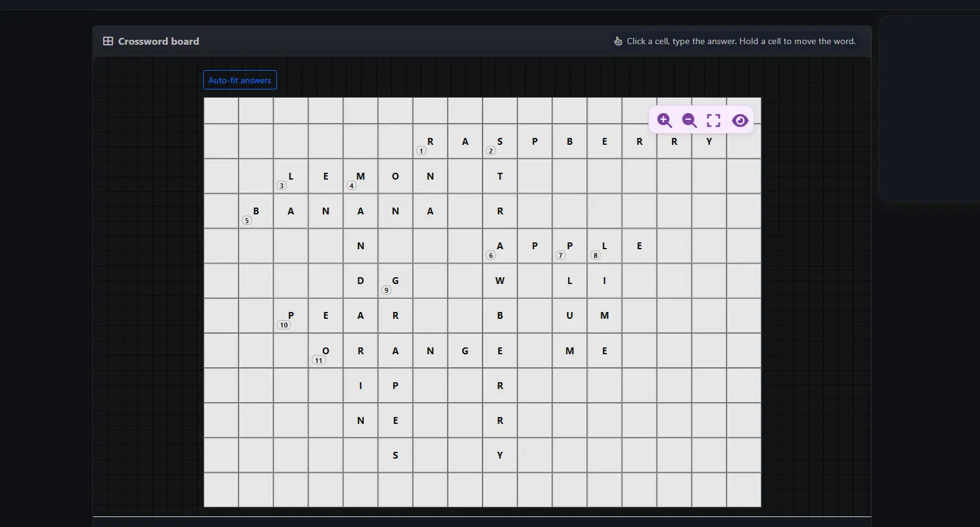The height and width of the screenshot is (527, 980).
Task: Toggle fullscreen view of the board
Action: pyautogui.click(x=714, y=120)
